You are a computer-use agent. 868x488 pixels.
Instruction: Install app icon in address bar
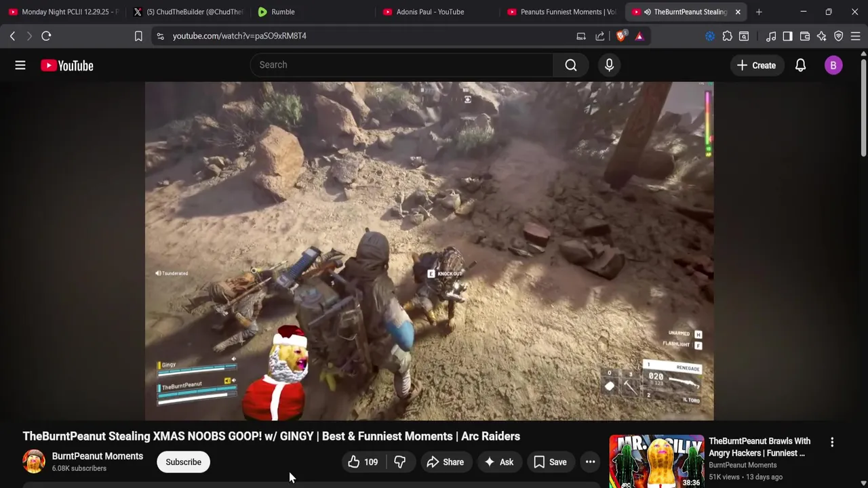click(581, 36)
